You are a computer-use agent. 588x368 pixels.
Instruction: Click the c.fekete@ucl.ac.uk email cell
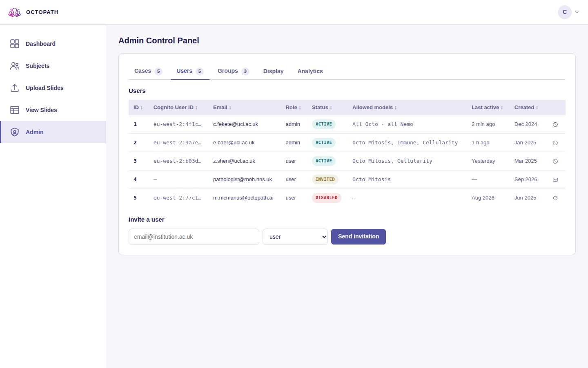tap(236, 124)
